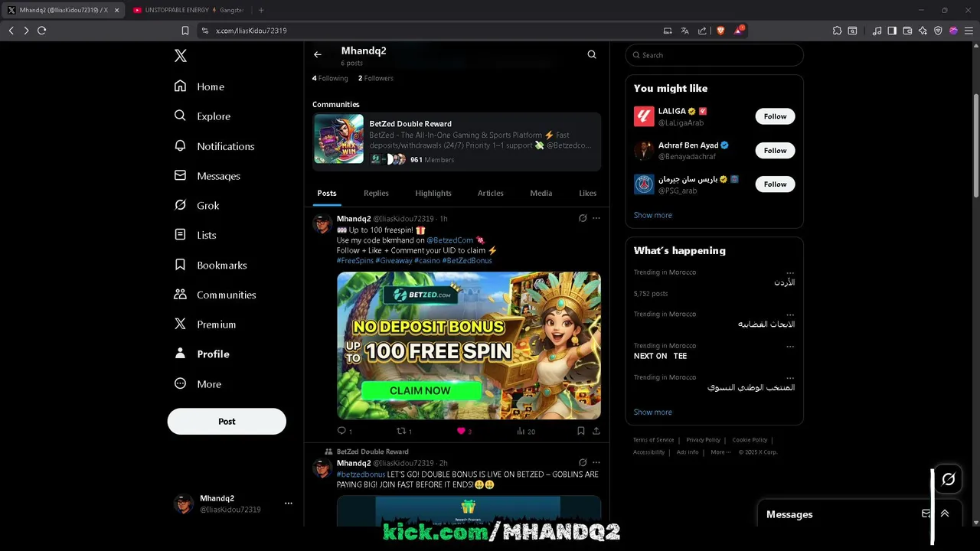Reload the page in browser toolbar
This screenshot has height=551, width=980.
pyautogui.click(x=41, y=31)
